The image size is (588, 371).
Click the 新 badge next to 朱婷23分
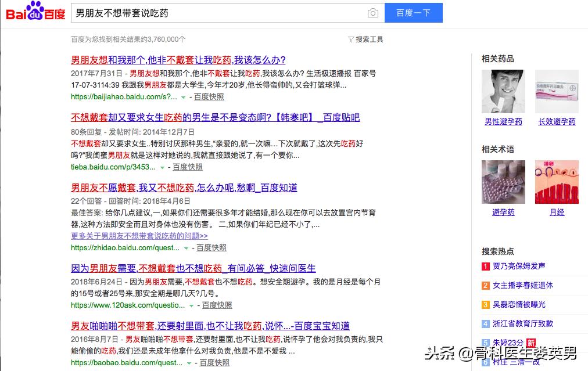[530, 341]
